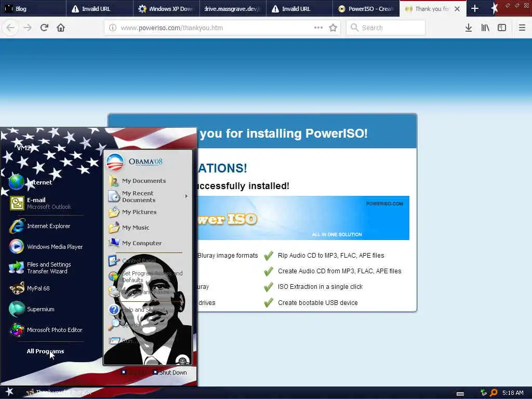
Task: Select 'Create bootable USB device' text
Action: coord(317,303)
